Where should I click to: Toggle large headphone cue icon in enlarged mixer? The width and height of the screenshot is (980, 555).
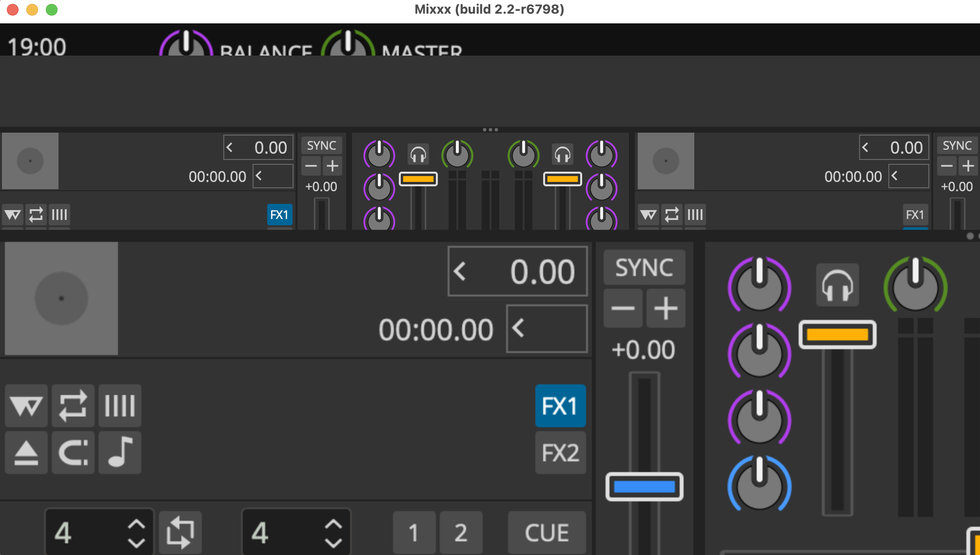click(837, 285)
